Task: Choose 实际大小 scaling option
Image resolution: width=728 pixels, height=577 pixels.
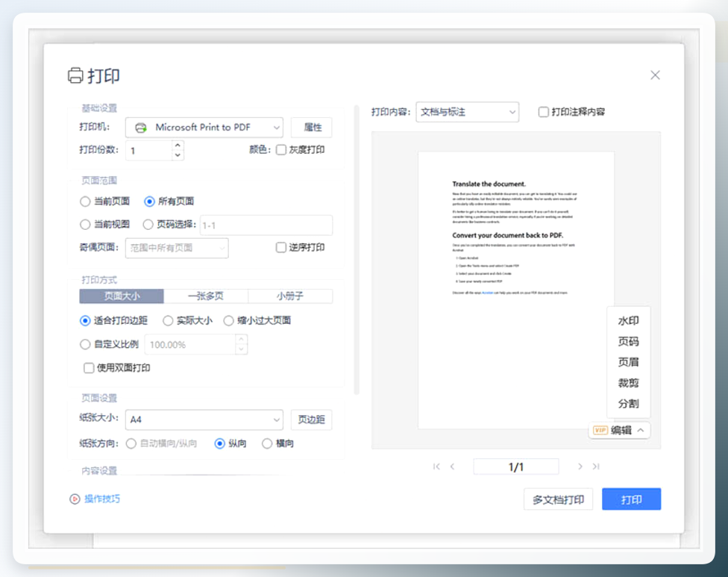Action: pos(168,320)
